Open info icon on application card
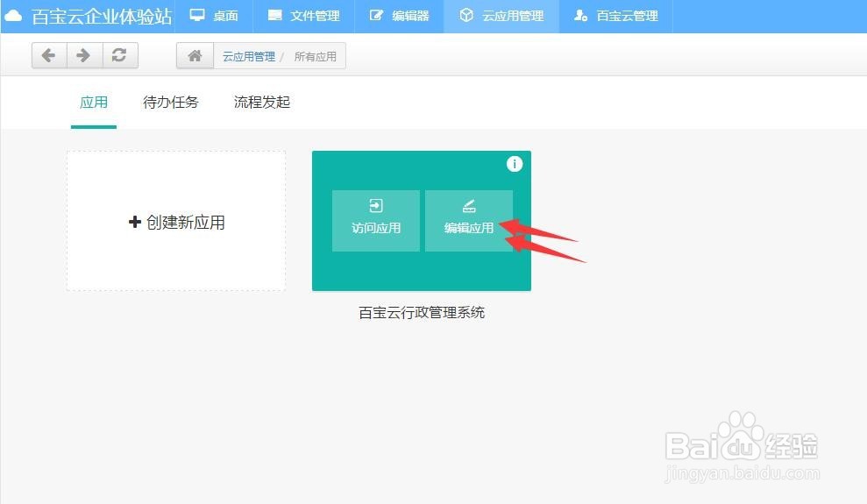 tap(515, 164)
